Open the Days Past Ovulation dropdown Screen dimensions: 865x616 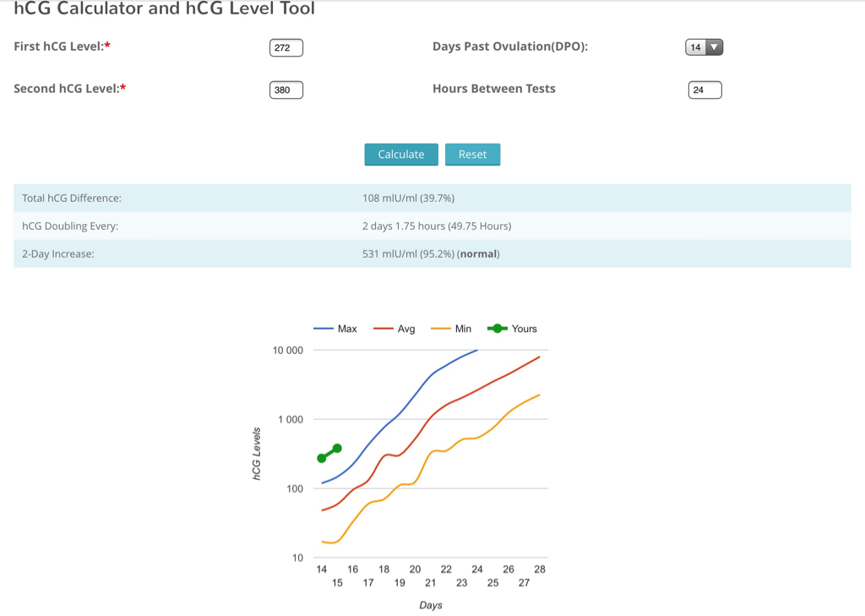(704, 47)
